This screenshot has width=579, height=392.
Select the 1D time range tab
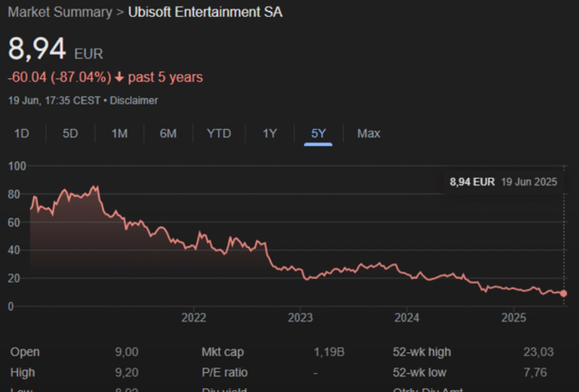coord(21,133)
